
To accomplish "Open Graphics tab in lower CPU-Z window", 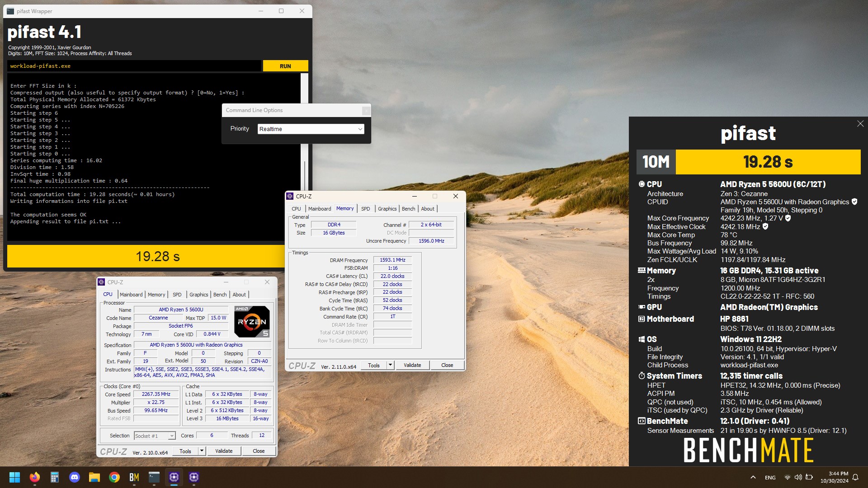I will pos(198,295).
